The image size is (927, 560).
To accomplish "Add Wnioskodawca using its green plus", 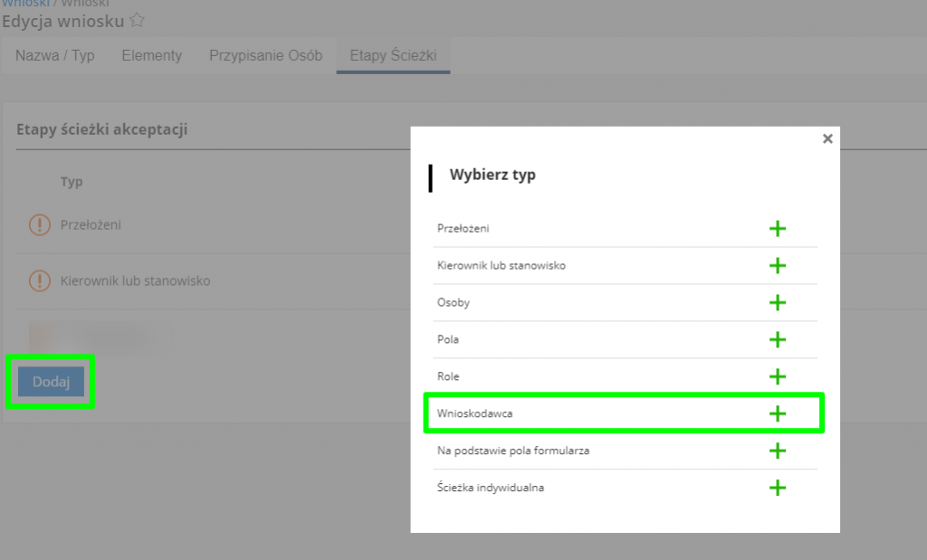I will (x=778, y=413).
